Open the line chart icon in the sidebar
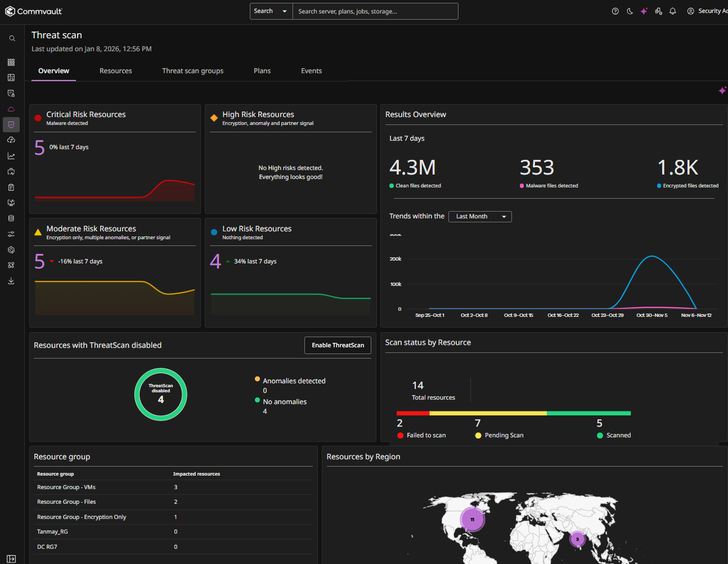 pos(11,156)
